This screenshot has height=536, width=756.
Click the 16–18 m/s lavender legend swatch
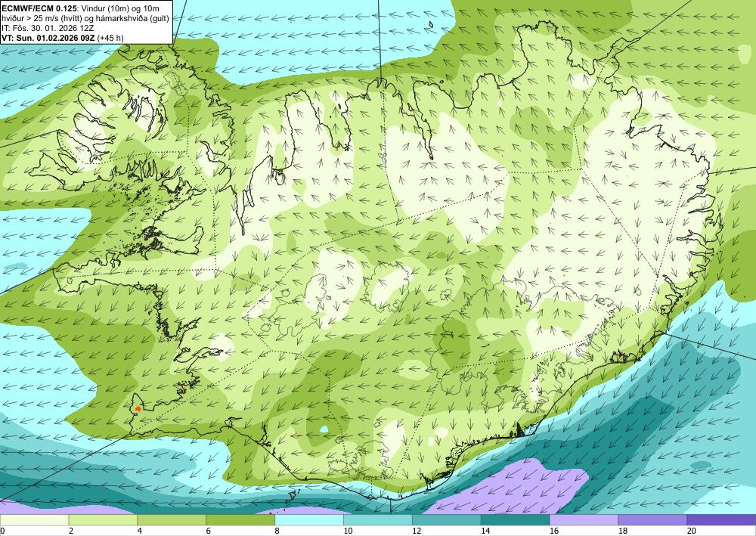[584, 520]
